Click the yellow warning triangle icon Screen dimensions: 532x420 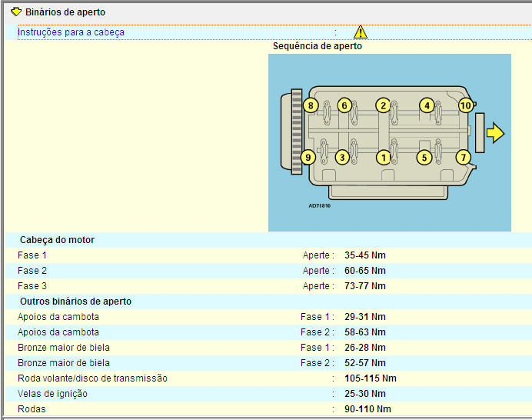coord(360,32)
